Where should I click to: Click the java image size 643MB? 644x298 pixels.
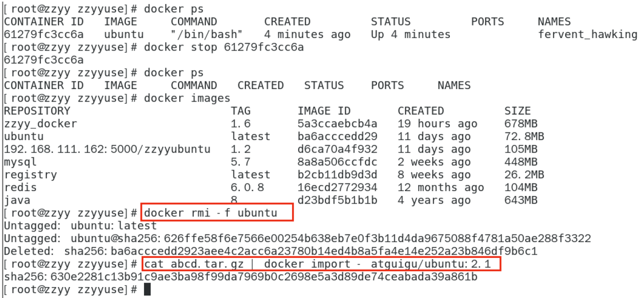coord(521,200)
